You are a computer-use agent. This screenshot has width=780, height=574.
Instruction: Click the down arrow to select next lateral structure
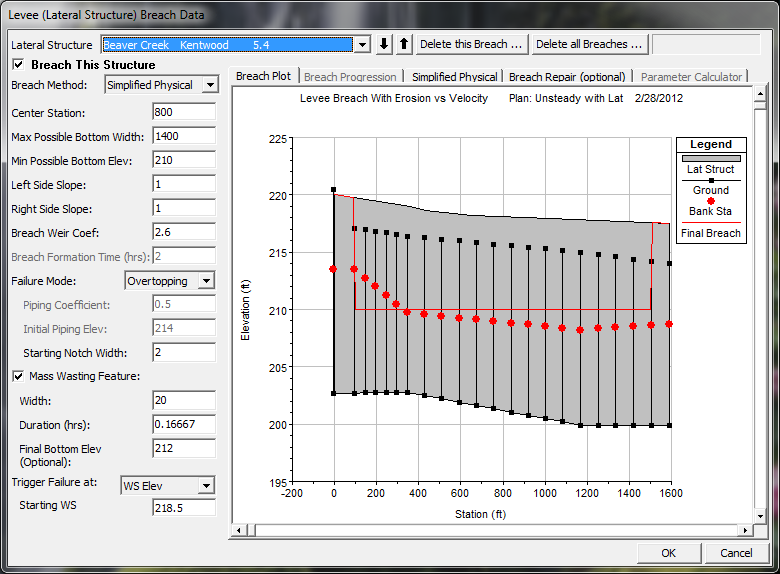point(386,44)
